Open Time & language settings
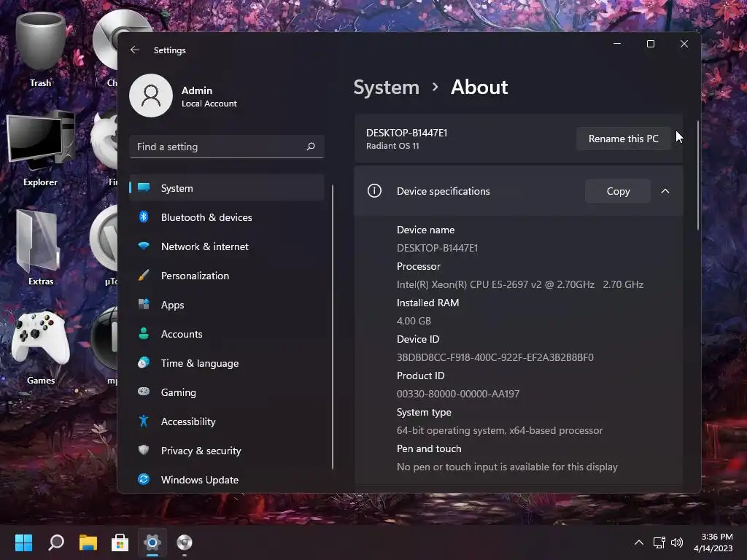 click(227, 363)
